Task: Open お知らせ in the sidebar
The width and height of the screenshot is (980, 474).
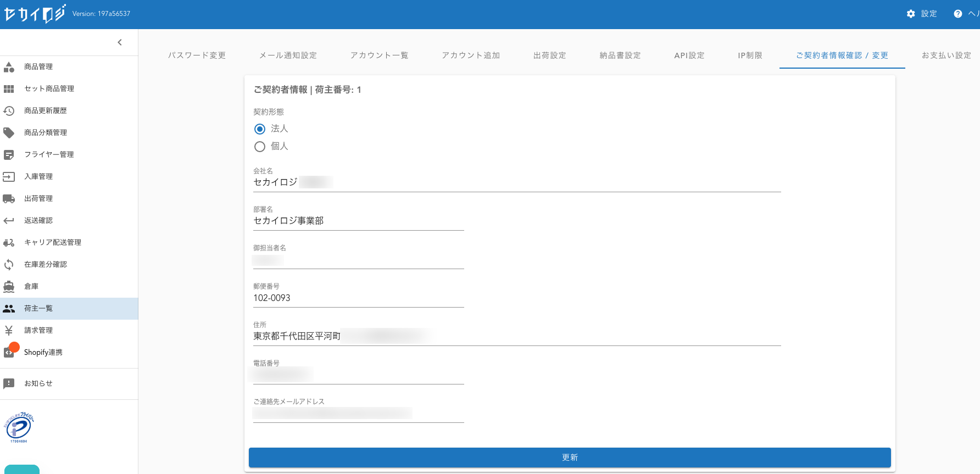Action: click(x=38, y=383)
